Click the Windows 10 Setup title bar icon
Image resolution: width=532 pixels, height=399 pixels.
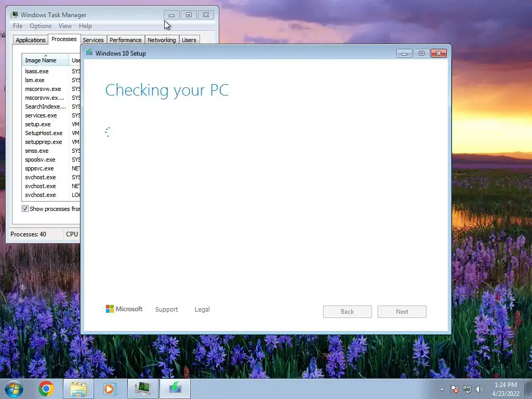89,53
